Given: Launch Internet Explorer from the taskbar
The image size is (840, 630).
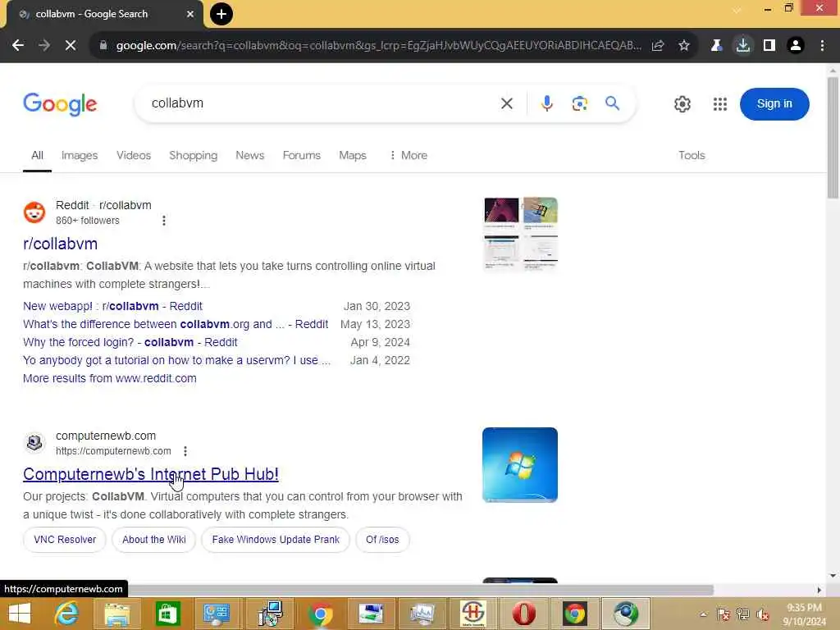Looking at the screenshot, I should pos(67,614).
